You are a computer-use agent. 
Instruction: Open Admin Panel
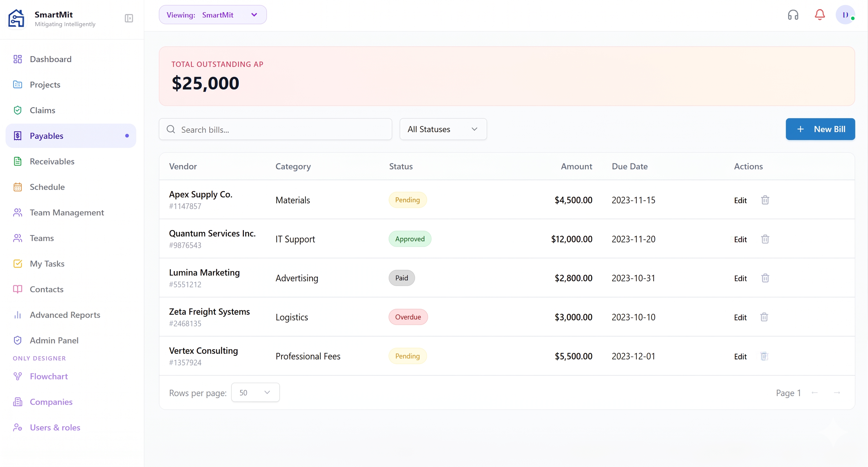tap(71, 341)
